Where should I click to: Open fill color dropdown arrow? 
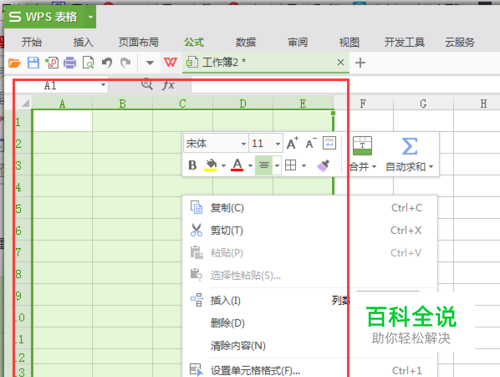224,165
